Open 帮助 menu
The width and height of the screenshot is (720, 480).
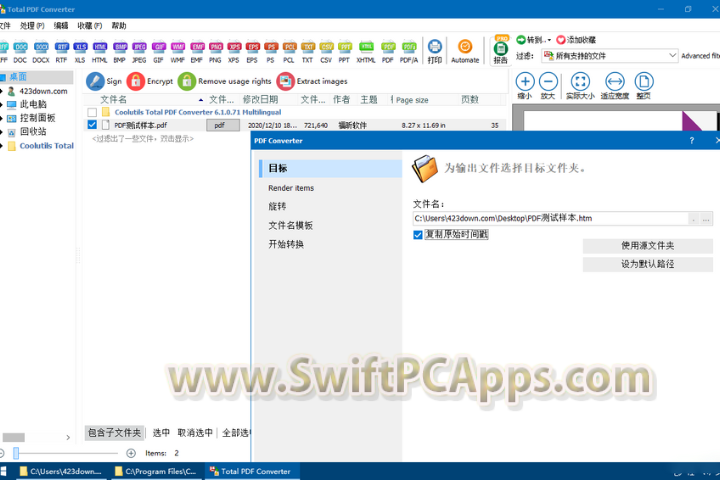[119, 26]
